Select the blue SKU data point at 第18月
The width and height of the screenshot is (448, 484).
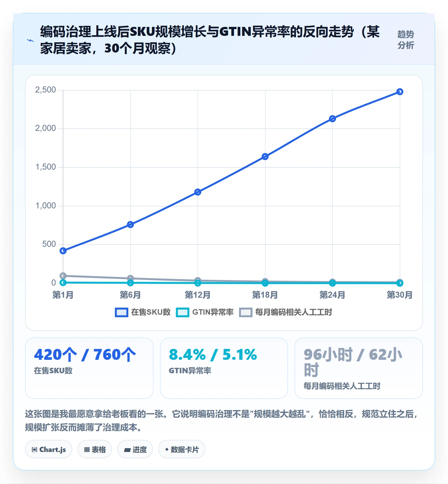click(265, 157)
